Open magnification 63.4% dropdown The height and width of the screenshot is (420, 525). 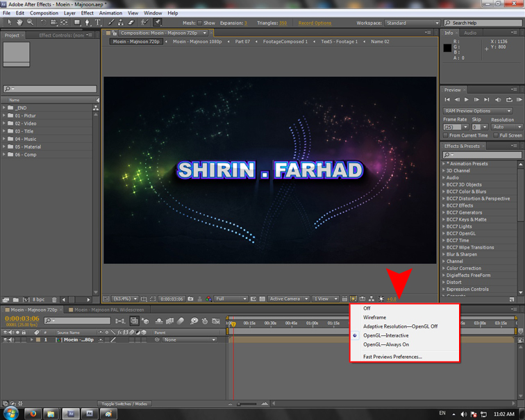(125, 299)
